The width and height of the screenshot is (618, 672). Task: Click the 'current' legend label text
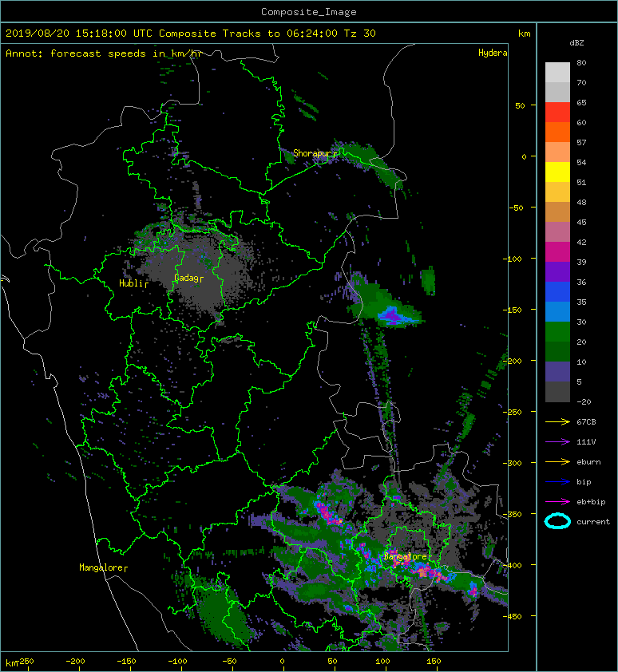click(593, 522)
